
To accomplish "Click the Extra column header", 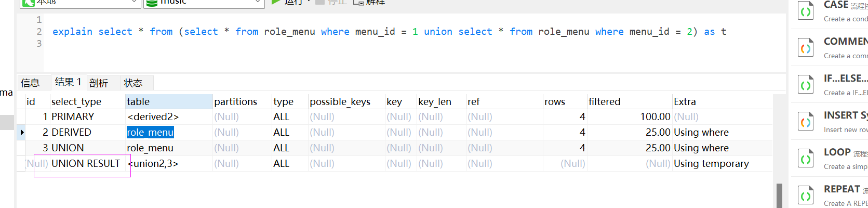I will [685, 101].
